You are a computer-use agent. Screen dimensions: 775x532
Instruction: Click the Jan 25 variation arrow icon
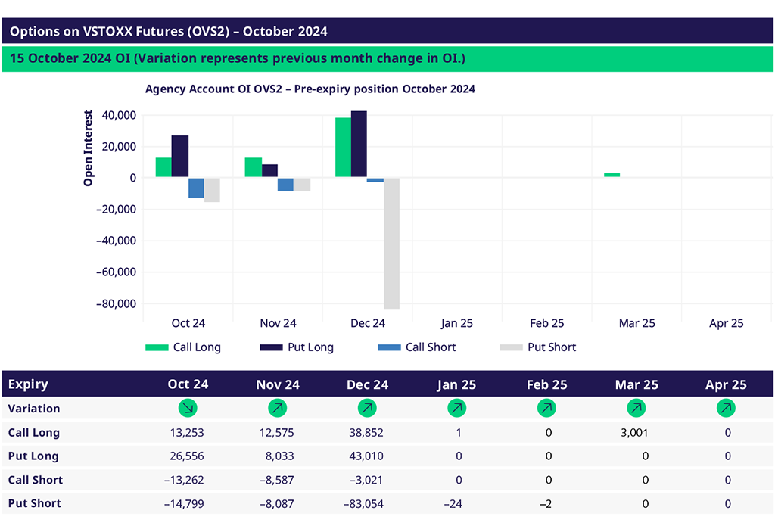click(456, 409)
